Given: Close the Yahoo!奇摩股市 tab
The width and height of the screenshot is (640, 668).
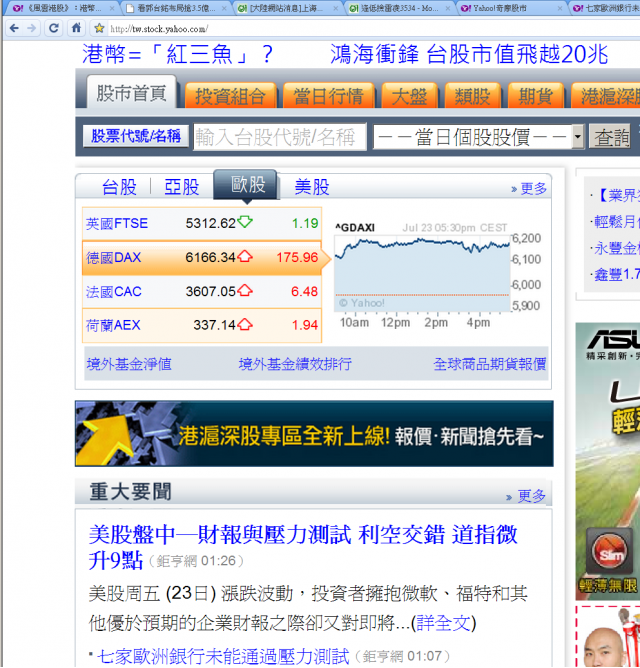Looking at the screenshot, I should (559, 8).
